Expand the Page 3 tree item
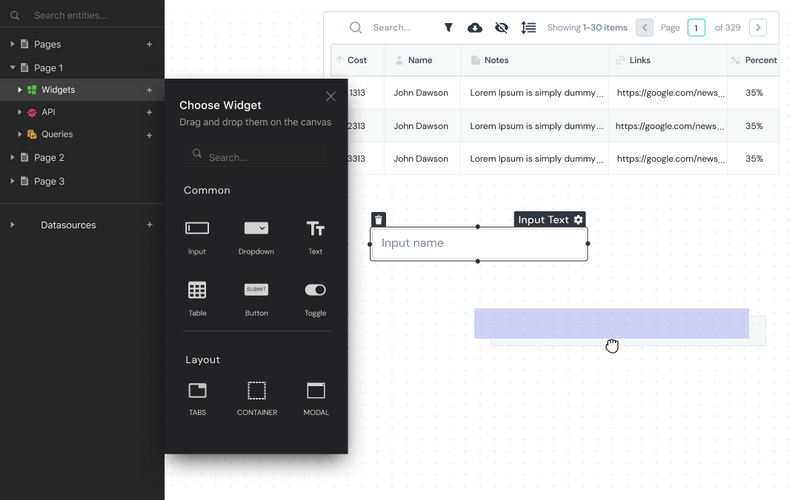The height and width of the screenshot is (500, 800). (12, 181)
